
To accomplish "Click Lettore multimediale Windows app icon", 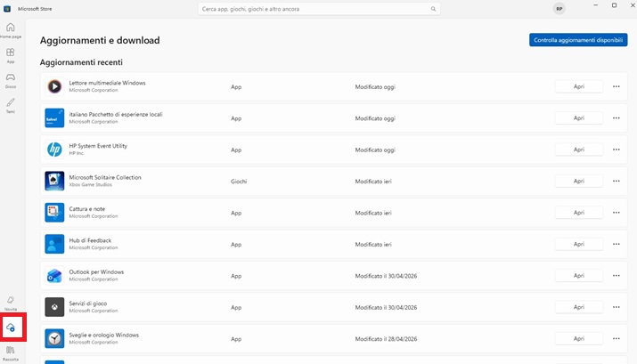I will (54, 86).
